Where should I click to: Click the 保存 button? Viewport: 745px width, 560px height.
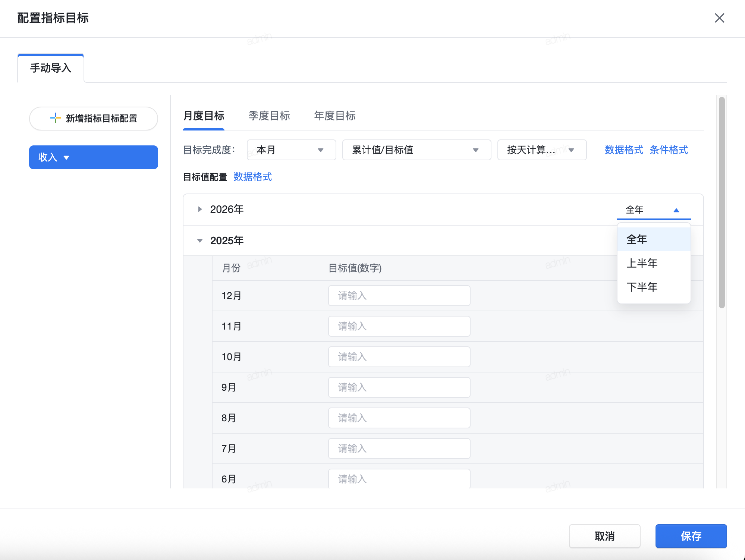point(691,536)
